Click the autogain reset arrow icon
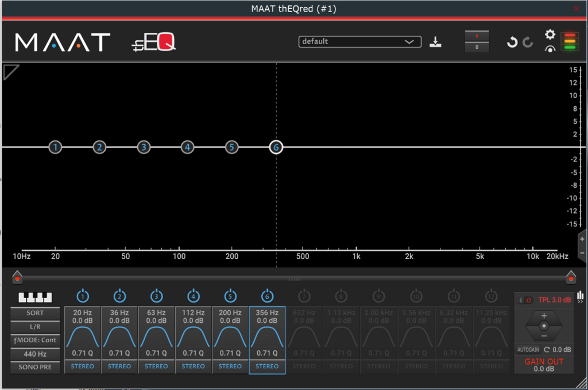588x390 pixels. pyautogui.click(x=547, y=349)
